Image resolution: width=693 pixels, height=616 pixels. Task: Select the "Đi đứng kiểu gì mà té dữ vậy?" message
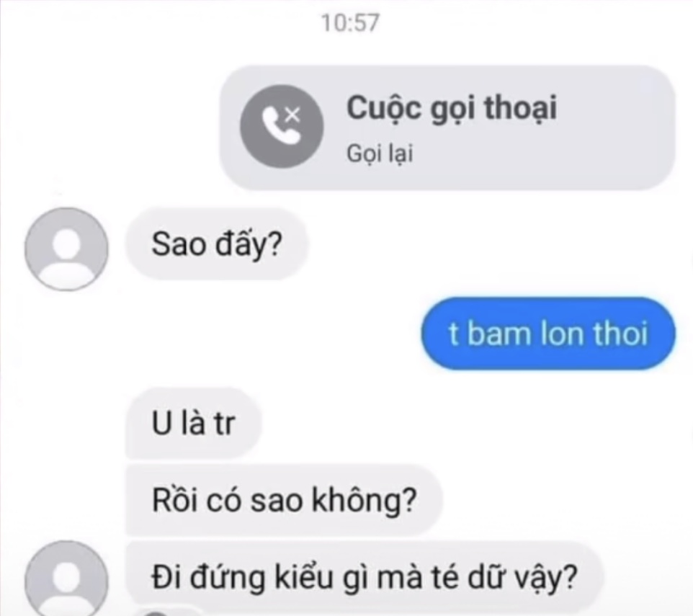[x=365, y=578]
